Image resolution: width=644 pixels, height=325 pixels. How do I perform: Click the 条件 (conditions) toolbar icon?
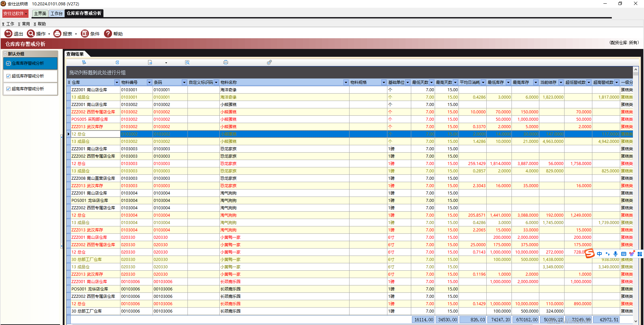(x=85, y=34)
